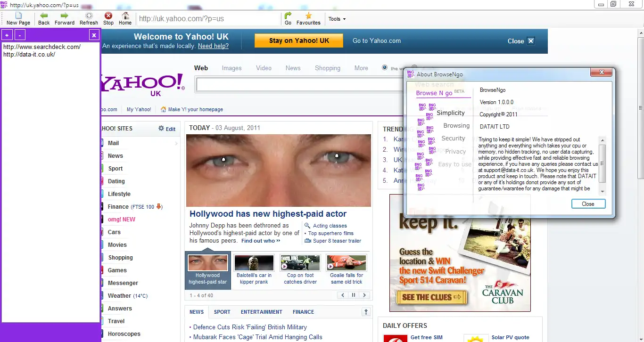Image resolution: width=644 pixels, height=342 pixels.
Task: Stop page loading
Action: pyautogui.click(x=108, y=19)
